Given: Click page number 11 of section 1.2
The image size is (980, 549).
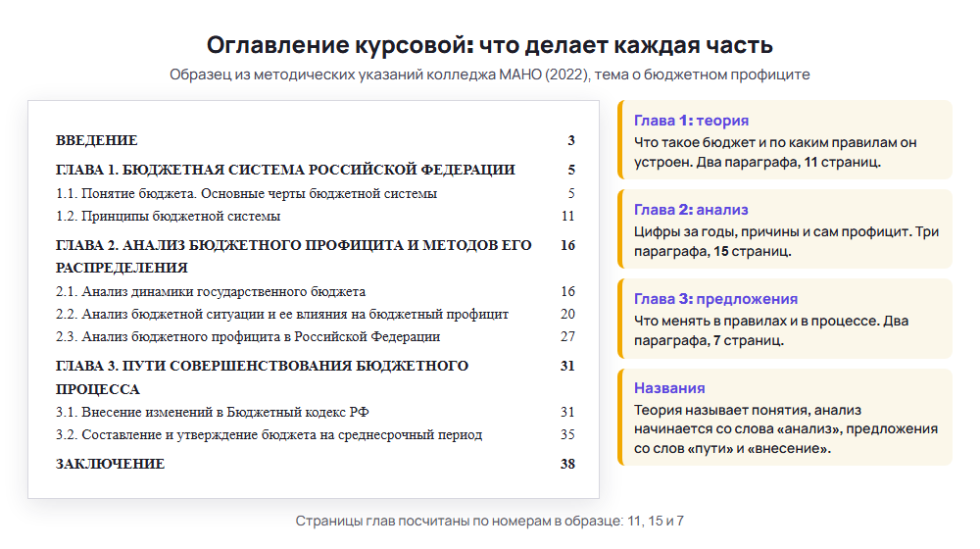Looking at the screenshot, I should (567, 216).
